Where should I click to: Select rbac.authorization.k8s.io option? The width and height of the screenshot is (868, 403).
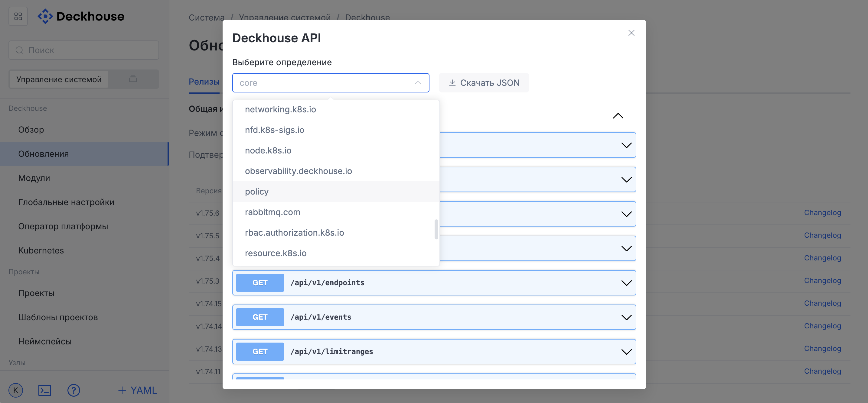tap(336, 233)
